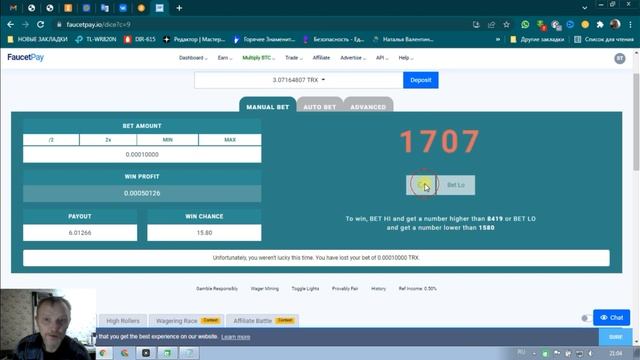640x360 pixels.
Task: Switch to the ADVANCED tab
Action: click(x=368, y=105)
